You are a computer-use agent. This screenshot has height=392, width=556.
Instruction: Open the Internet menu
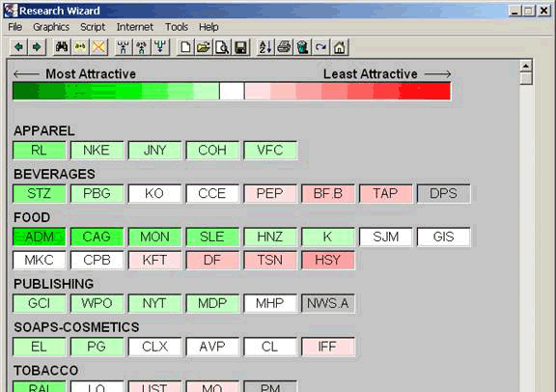coord(135,27)
